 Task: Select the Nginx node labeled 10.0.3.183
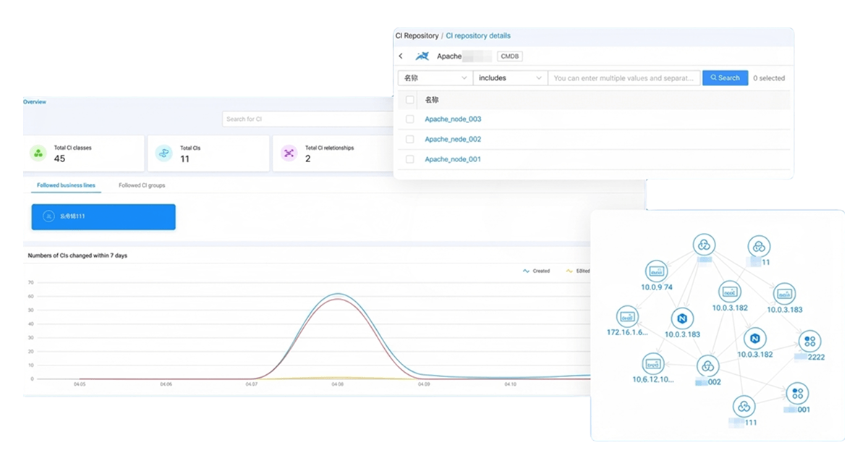pos(682,318)
